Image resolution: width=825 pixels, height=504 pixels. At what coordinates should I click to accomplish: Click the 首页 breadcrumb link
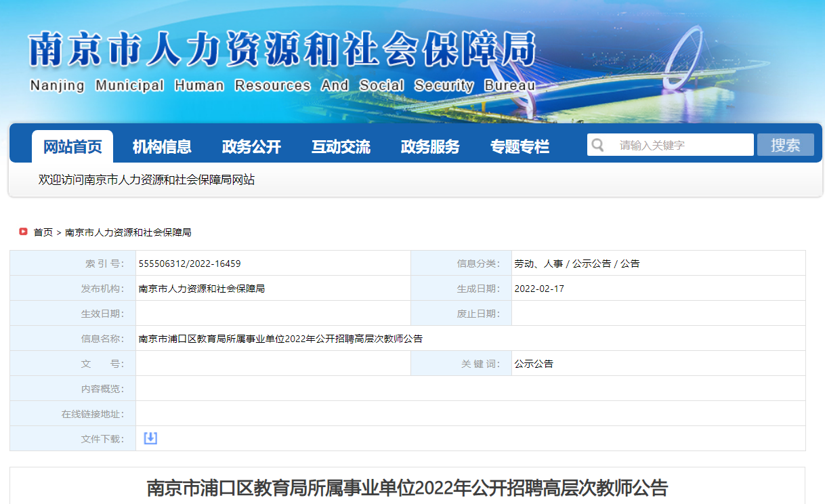tap(43, 232)
